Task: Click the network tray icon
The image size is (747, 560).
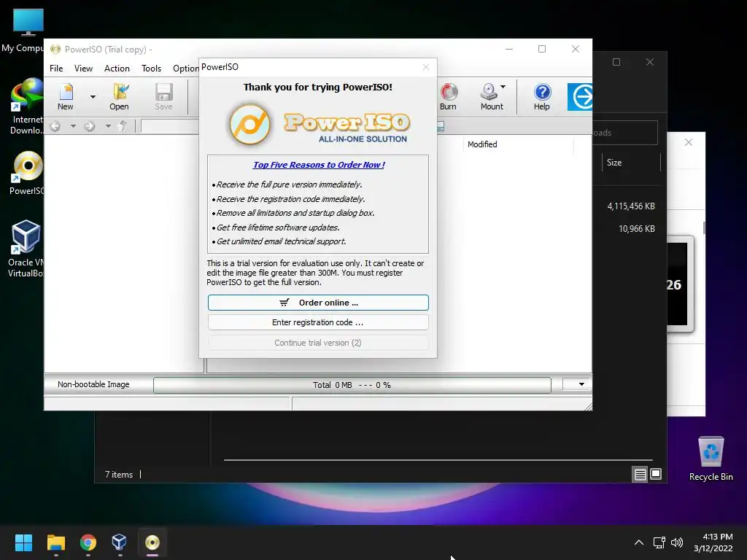Action: [x=659, y=542]
